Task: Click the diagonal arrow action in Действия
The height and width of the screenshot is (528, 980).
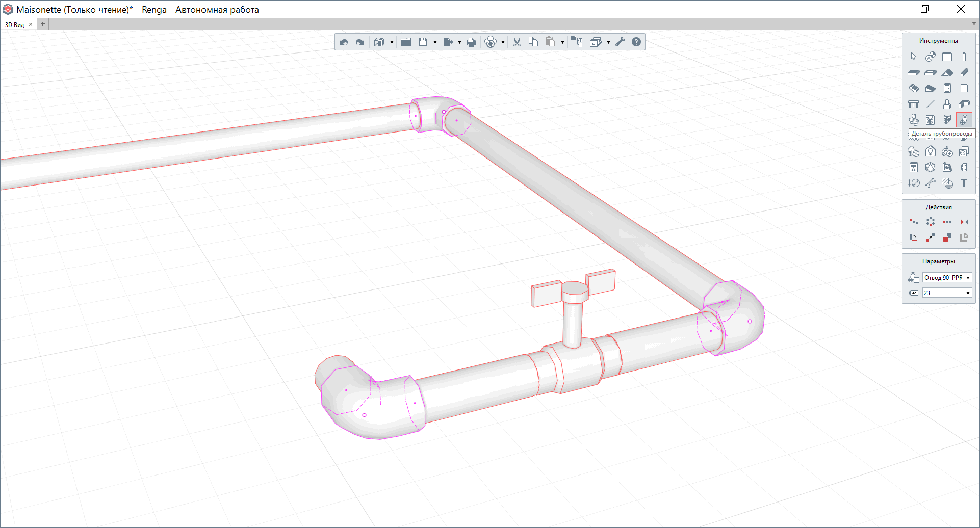Action: (931, 237)
